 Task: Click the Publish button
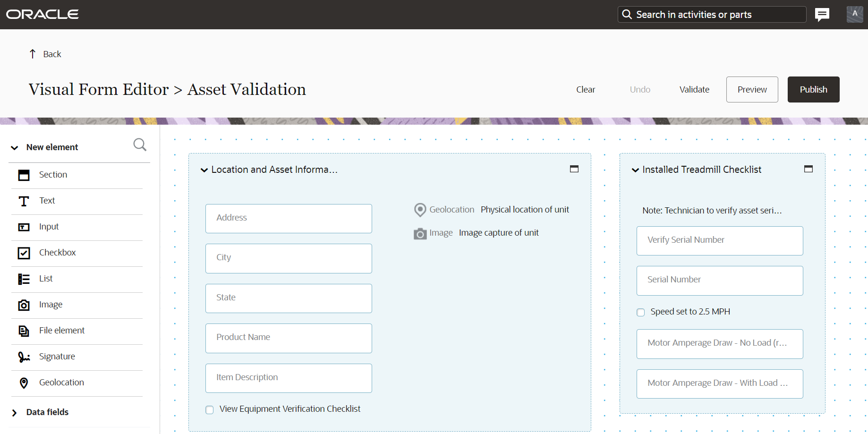(x=813, y=90)
